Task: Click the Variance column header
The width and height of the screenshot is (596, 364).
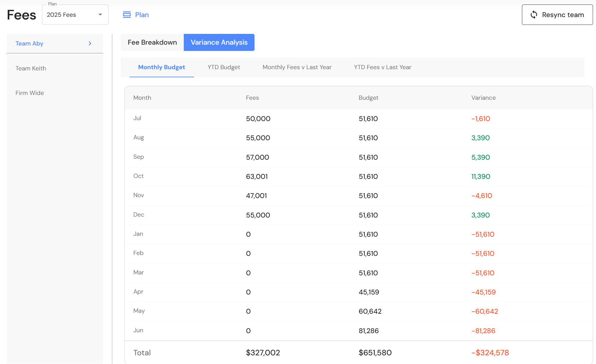Action: pyautogui.click(x=483, y=98)
